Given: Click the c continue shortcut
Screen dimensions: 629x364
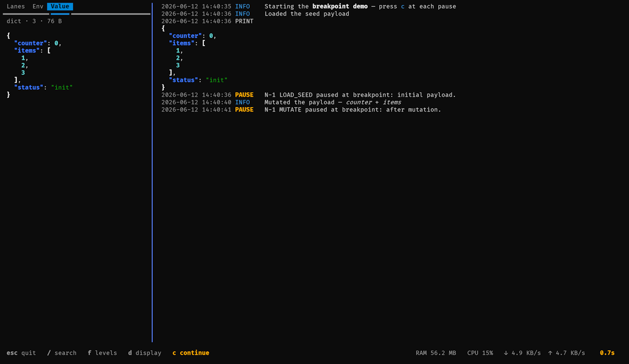Looking at the screenshot, I should point(191,353).
